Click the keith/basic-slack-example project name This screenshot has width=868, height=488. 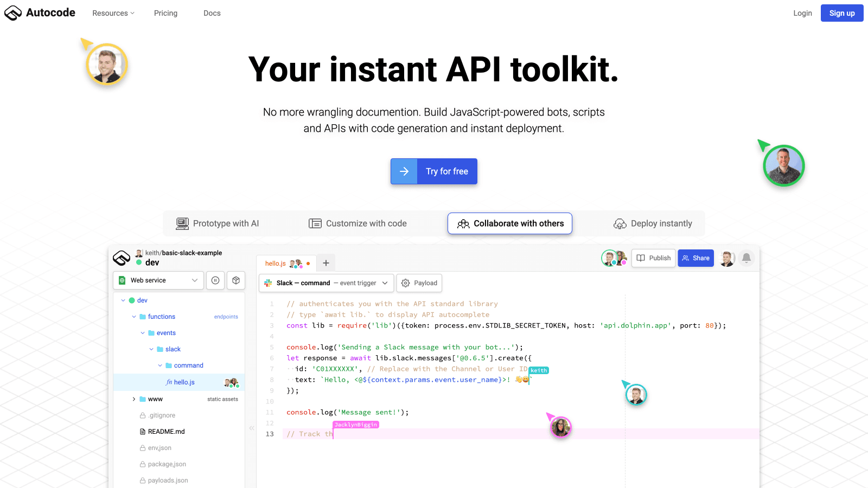pyautogui.click(x=183, y=253)
